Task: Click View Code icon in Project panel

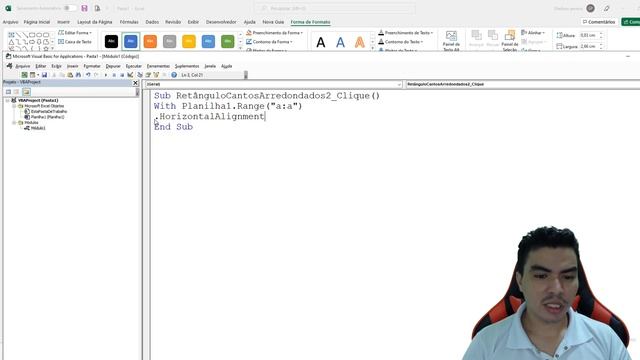Action: coord(8,92)
